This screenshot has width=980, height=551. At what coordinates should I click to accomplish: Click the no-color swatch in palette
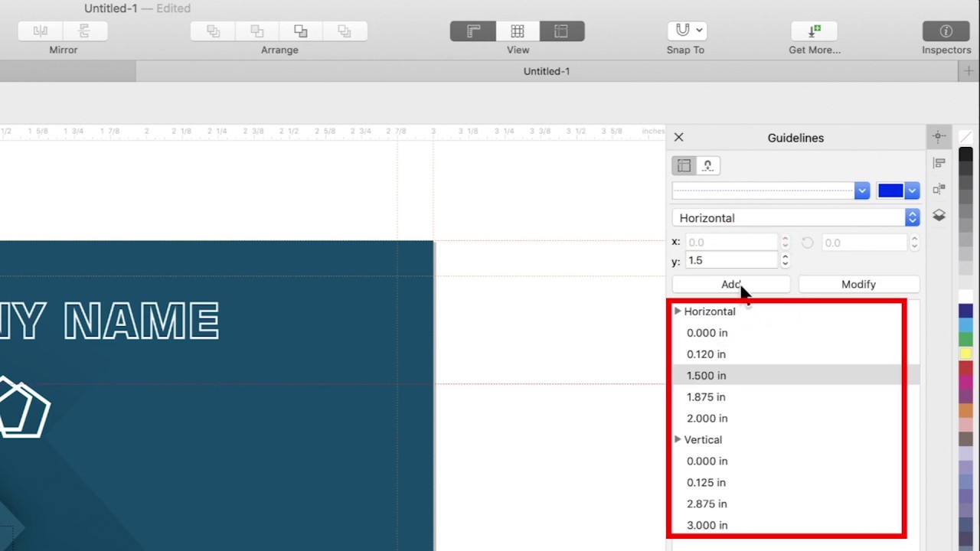(x=965, y=136)
